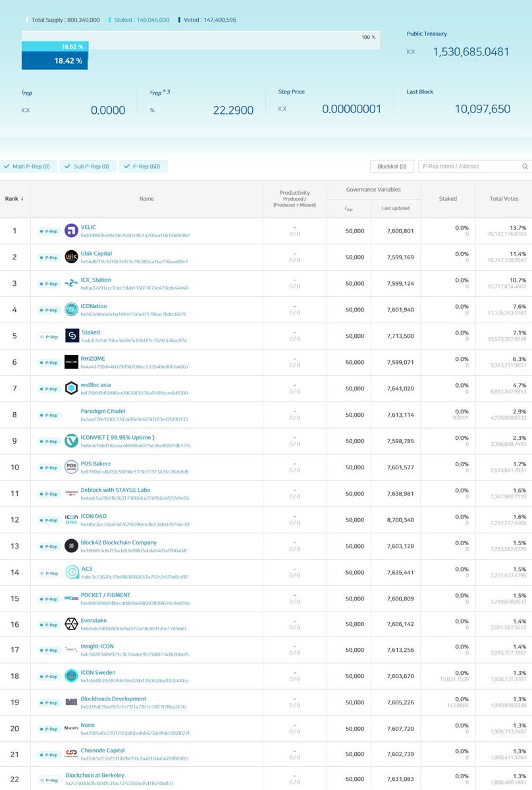Click the ICX_Station logo icon
Viewport: 532px width, 790px height.
(x=72, y=284)
